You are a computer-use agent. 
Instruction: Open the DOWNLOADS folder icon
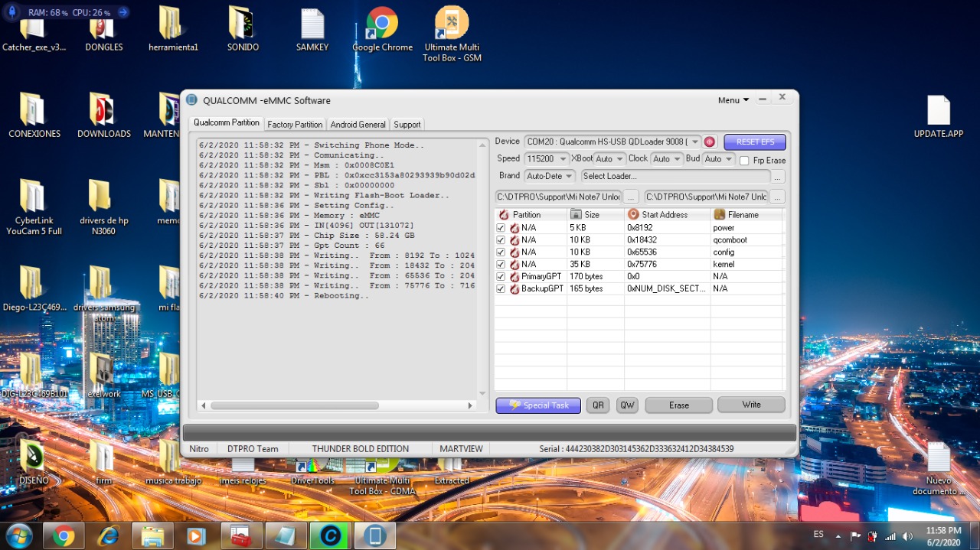pos(103,116)
